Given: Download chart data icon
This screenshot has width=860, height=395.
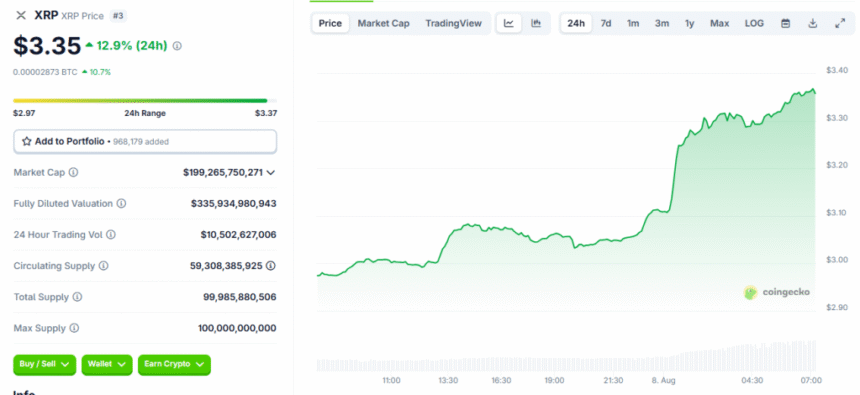Looking at the screenshot, I should tap(813, 24).
